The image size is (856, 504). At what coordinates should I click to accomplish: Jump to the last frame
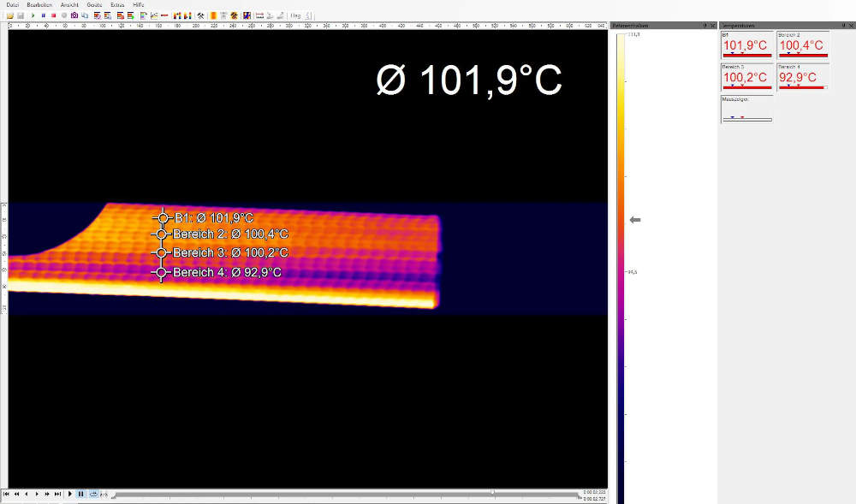(x=57, y=494)
